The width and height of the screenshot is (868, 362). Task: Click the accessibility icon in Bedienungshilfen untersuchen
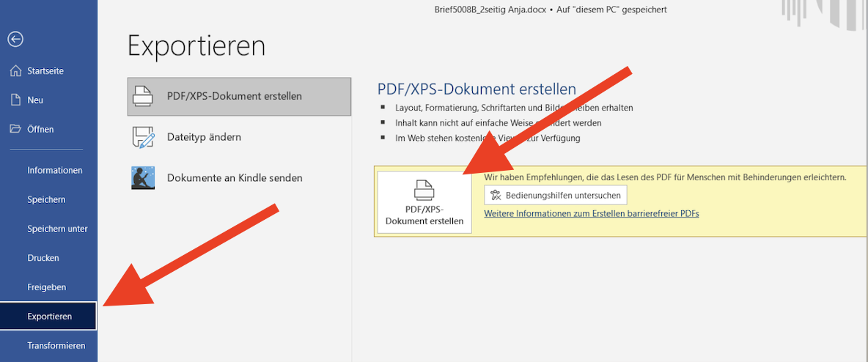pyautogui.click(x=496, y=196)
